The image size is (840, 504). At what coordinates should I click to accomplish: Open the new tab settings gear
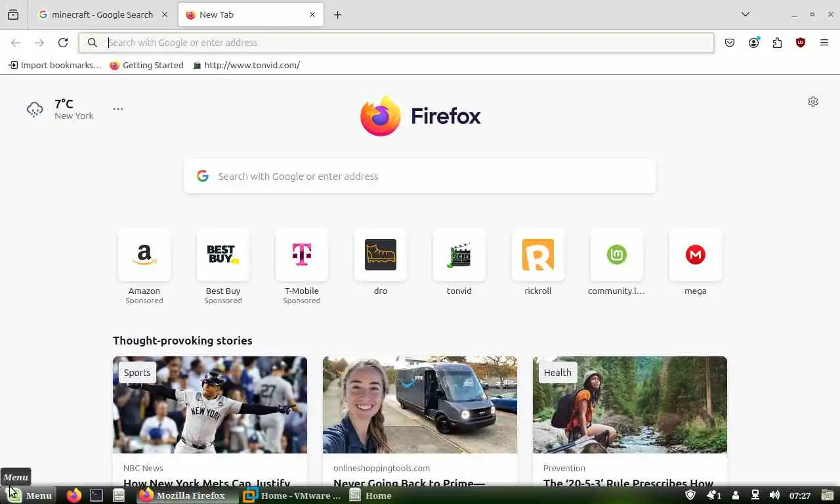coord(813,102)
